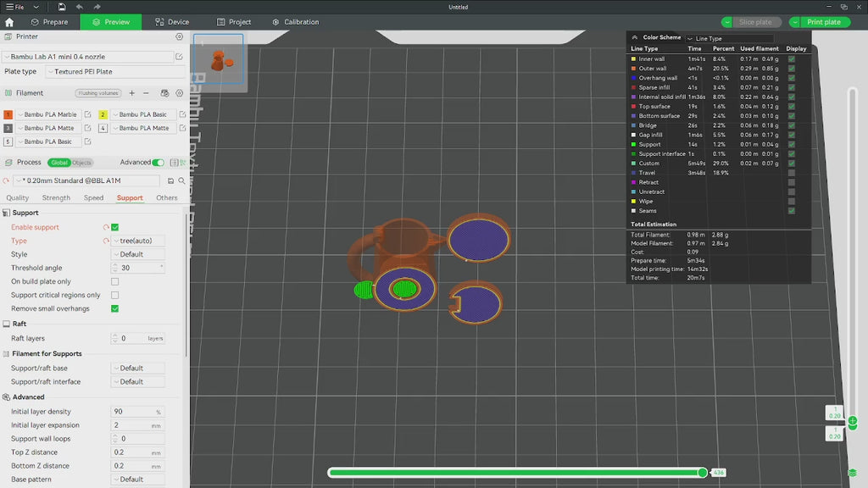Click layers icon at bottom right
The image size is (868, 488).
[853, 473]
